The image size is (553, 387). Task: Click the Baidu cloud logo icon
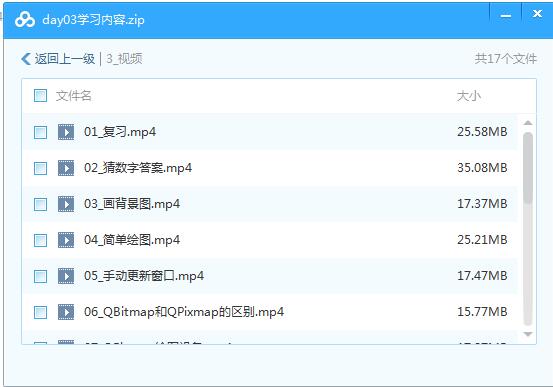point(25,20)
